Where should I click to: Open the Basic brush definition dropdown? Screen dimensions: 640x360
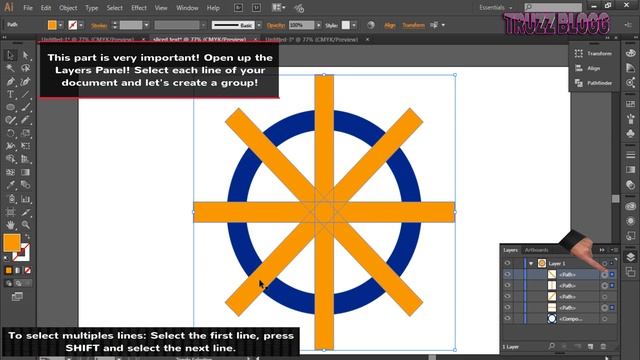(259, 25)
